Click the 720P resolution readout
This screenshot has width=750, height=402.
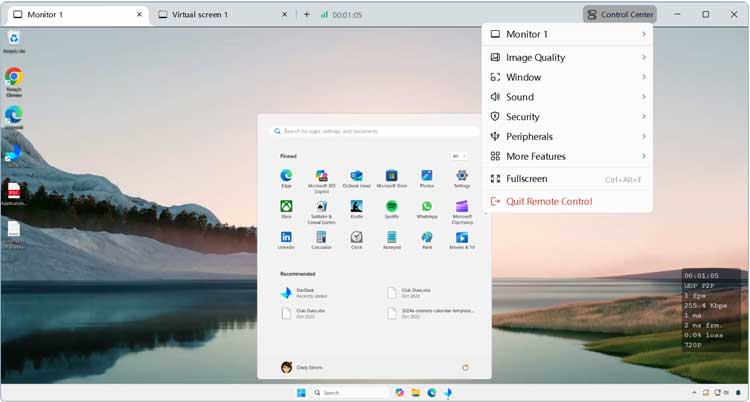click(x=692, y=345)
